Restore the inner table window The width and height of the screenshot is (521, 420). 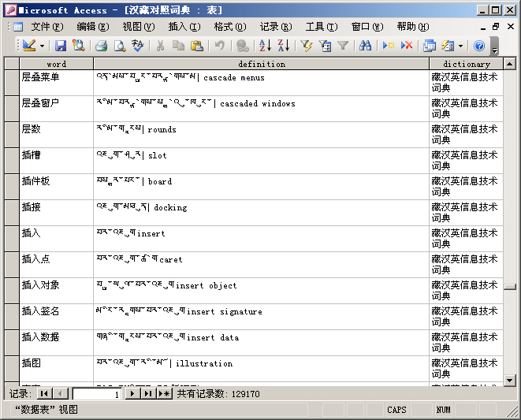(496, 27)
